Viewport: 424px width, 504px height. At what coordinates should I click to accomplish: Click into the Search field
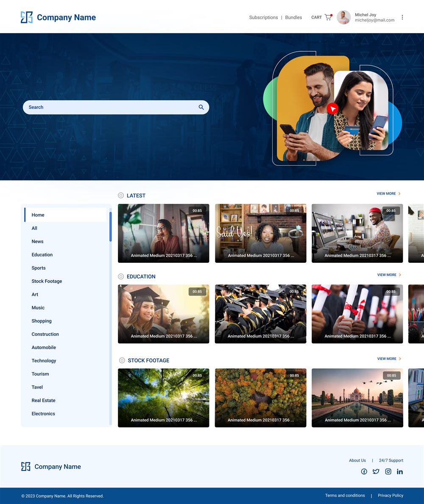point(116,107)
